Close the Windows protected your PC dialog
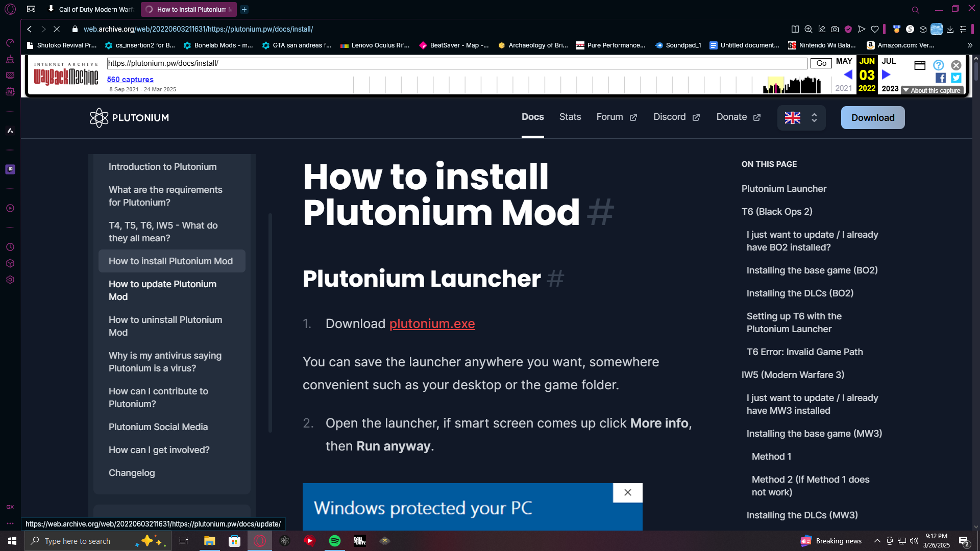Viewport: 980px width, 551px height. pos(627,492)
